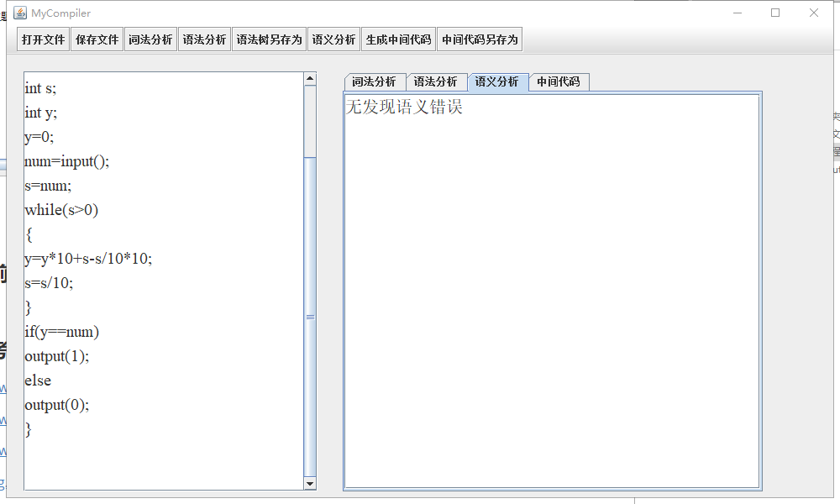Open a source file using 打开文件
Screen dimensions: 840x504
(x=42, y=39)
